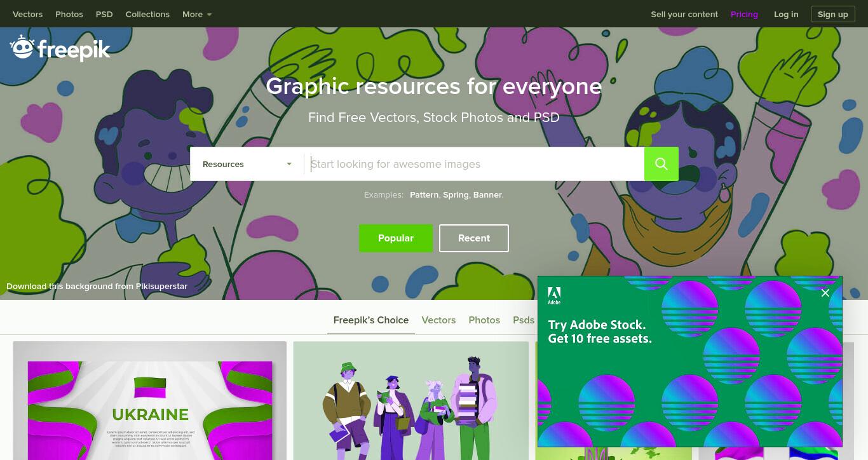Open the Resources category dropdown
This screenshot has width=868, height=460.
point(247,164)
